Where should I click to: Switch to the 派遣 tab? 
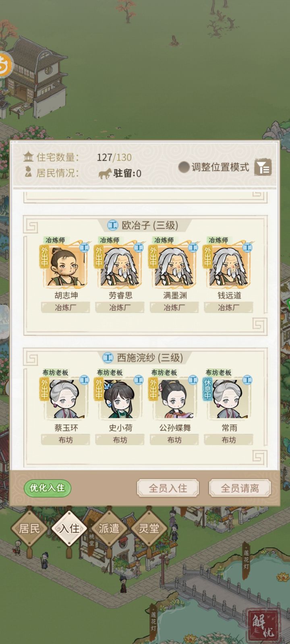tap(109, 528)
